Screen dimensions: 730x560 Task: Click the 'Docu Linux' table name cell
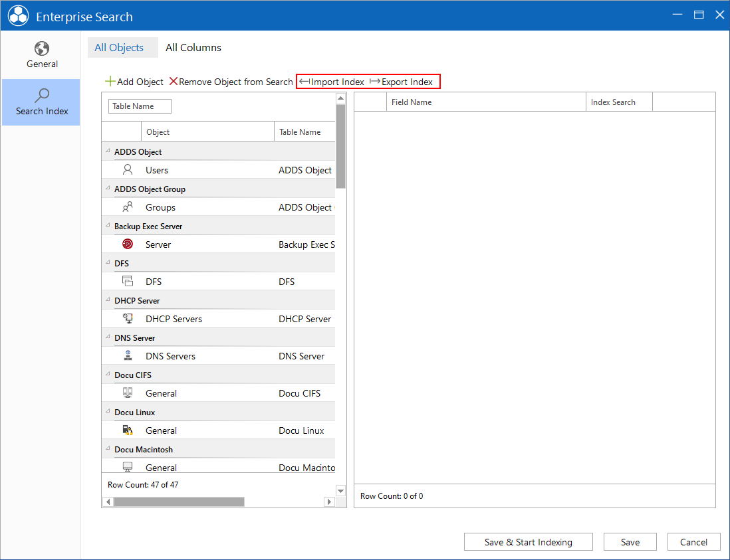301,430
